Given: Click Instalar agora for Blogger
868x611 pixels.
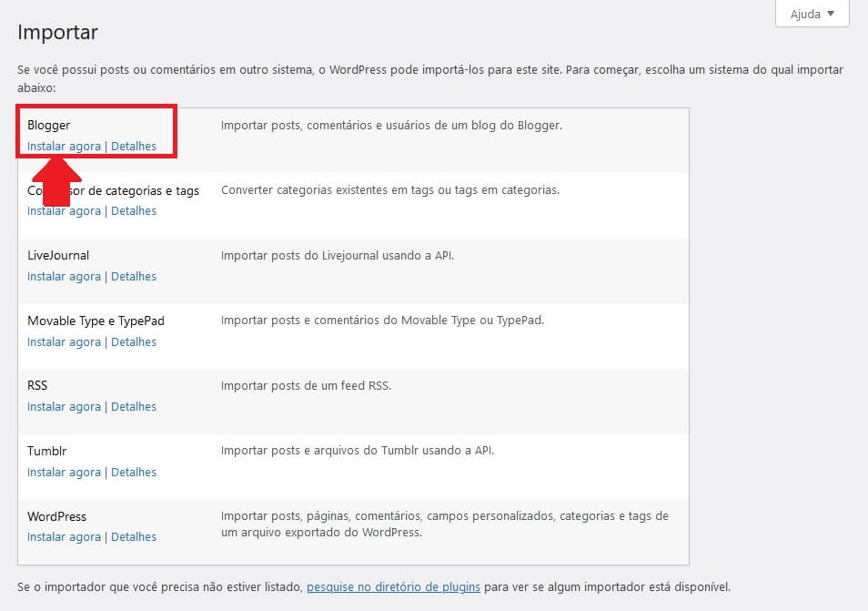Looking at the screenshot, I should pos(65,147).
